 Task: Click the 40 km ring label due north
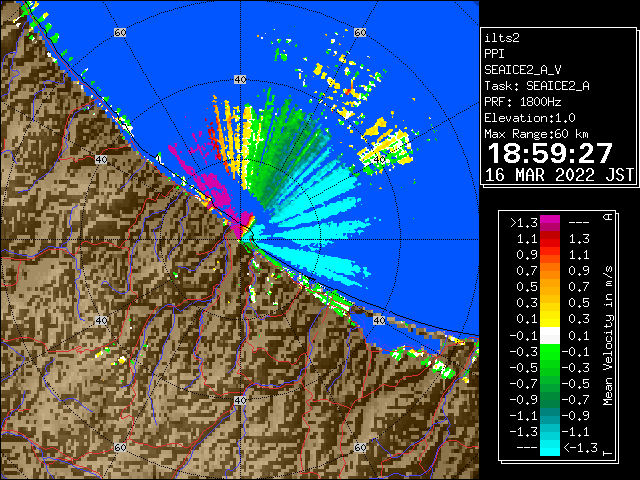tap(240, 80)
